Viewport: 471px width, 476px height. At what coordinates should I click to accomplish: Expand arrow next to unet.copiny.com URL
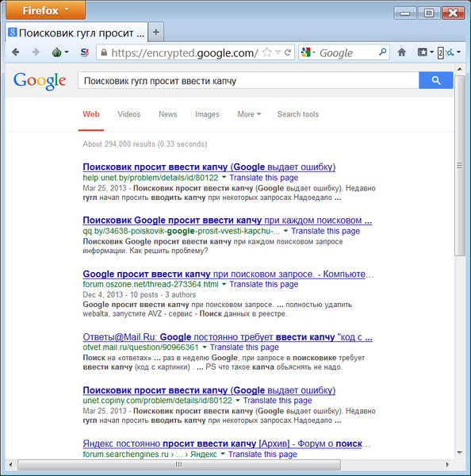[238, 400]
